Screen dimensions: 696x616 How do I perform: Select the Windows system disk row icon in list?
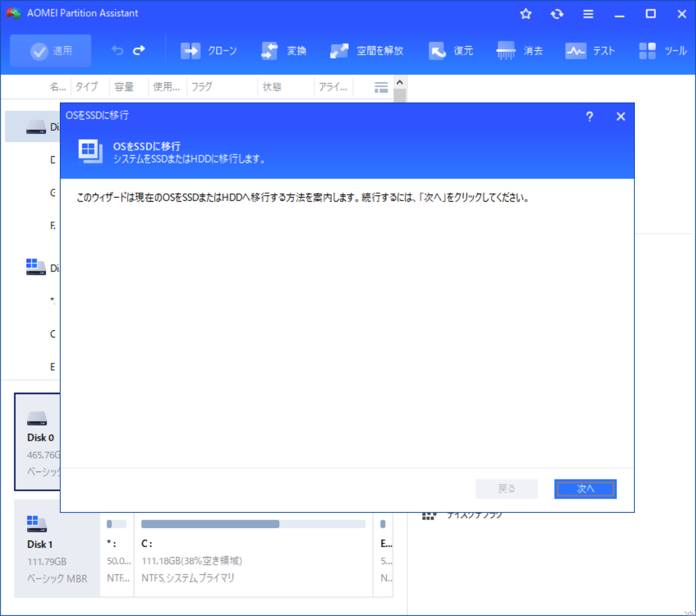point(36,267)
